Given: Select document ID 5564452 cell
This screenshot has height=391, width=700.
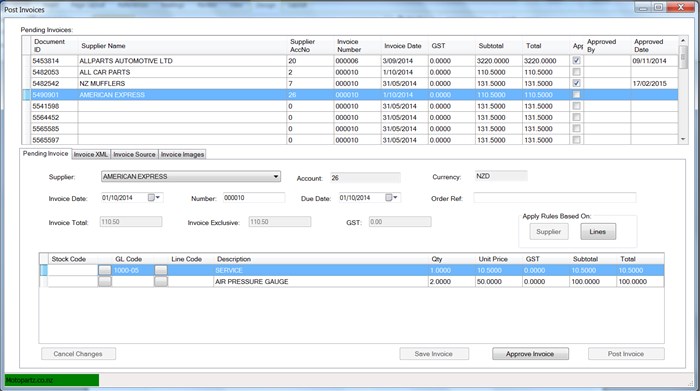Looking at the screenshot, I should (x=54, y=117).
